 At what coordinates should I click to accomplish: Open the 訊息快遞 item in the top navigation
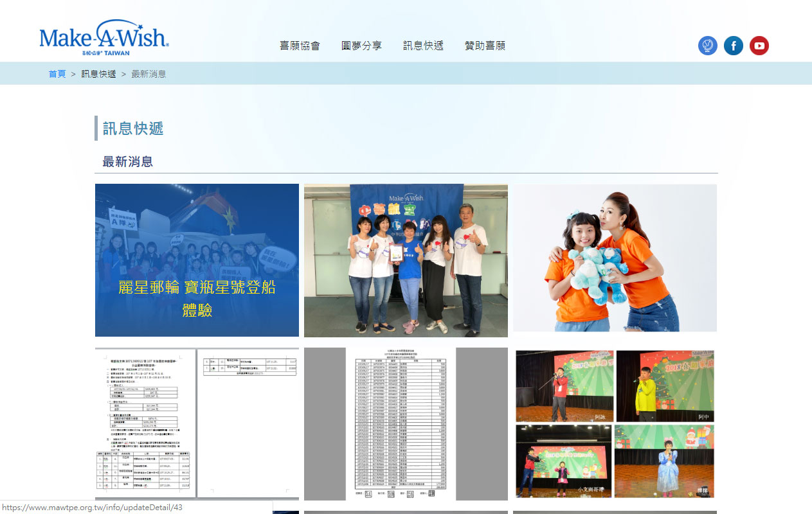(x=423, y=46)
